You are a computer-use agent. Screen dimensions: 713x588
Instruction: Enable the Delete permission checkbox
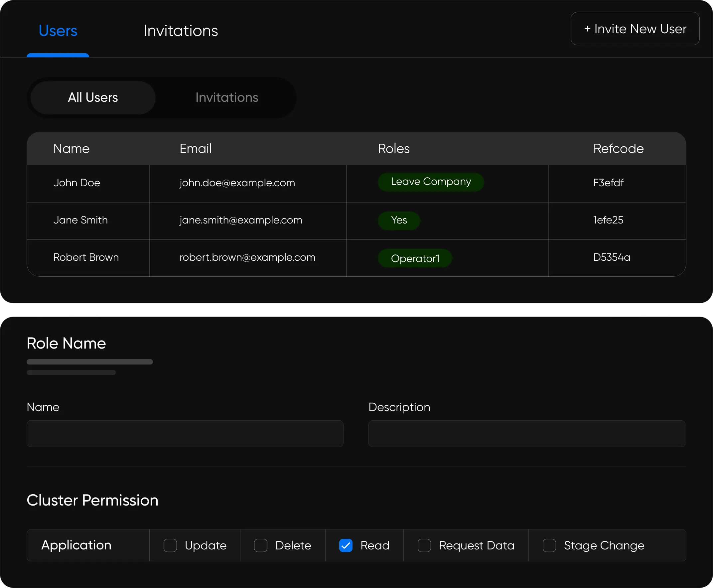pos(260,545)
